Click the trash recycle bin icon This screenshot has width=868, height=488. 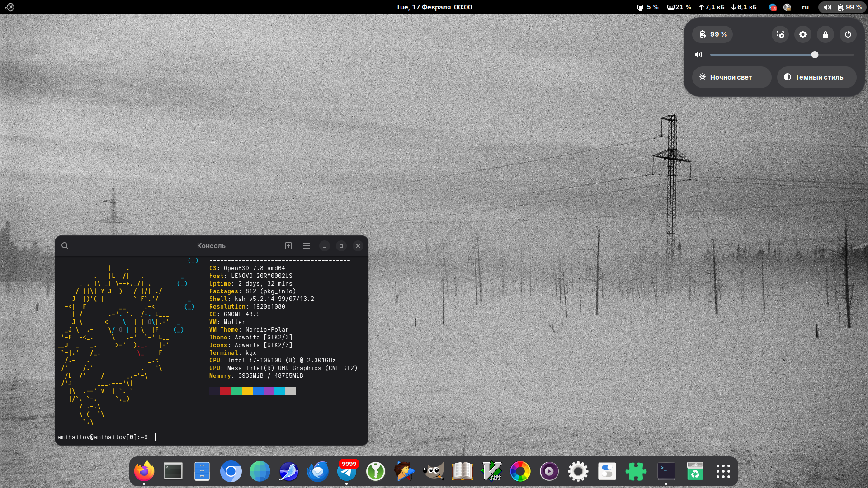695,471
